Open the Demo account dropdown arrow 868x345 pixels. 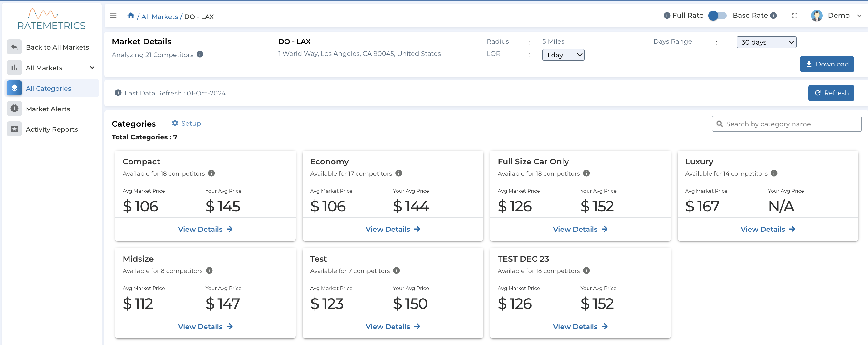point(859,16)
